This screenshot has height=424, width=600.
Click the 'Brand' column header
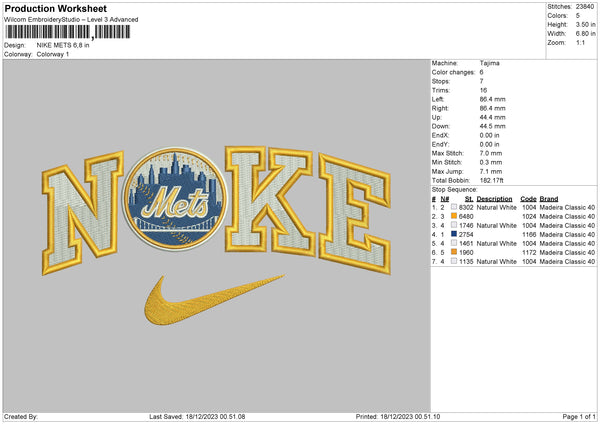[549, 199]
